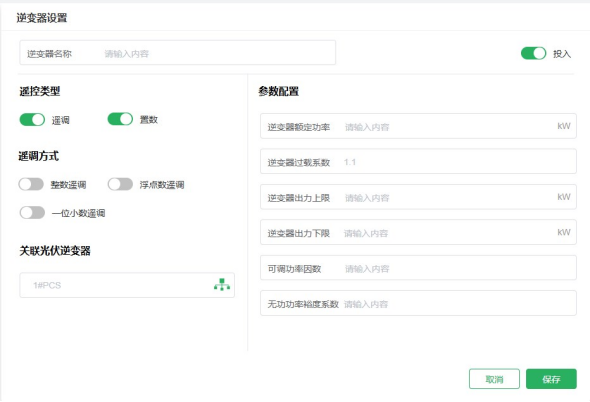590x402 pixels.
Task: Select the 逆变器过载系数 field showing 1.1
Action: [x=418, y=161]
